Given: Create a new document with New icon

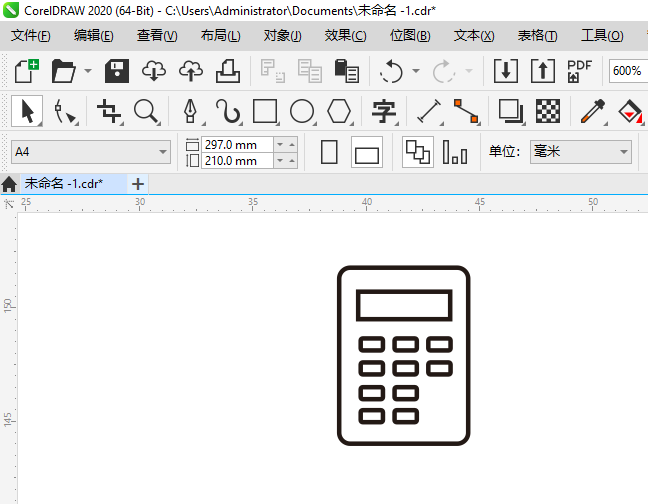Looking at the screenshot, I should click(x=26, y=71).
